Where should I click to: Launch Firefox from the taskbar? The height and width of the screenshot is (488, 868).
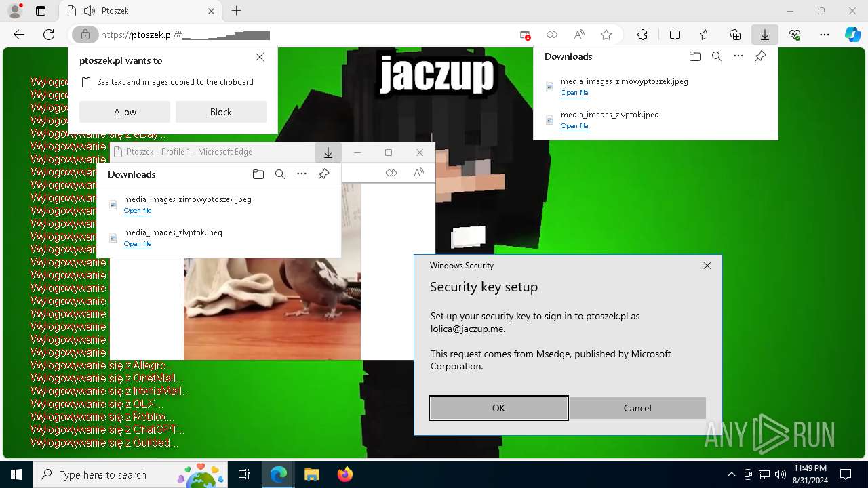[x=344, y=474]
